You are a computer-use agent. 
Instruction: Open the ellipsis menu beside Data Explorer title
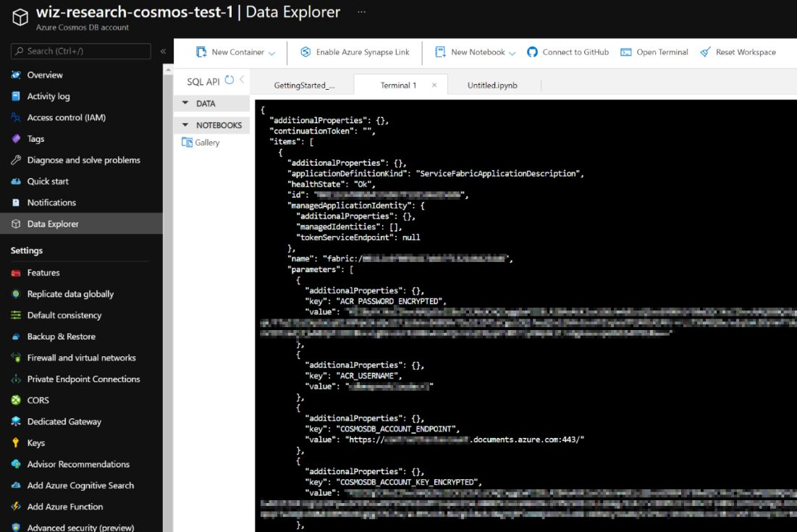click(x=361, y=12)
